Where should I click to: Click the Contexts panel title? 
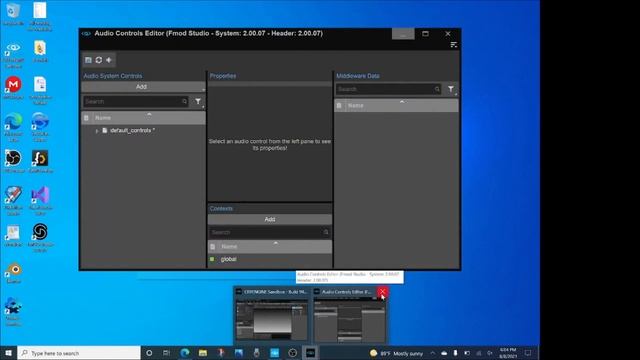click(x=221, y=209)
